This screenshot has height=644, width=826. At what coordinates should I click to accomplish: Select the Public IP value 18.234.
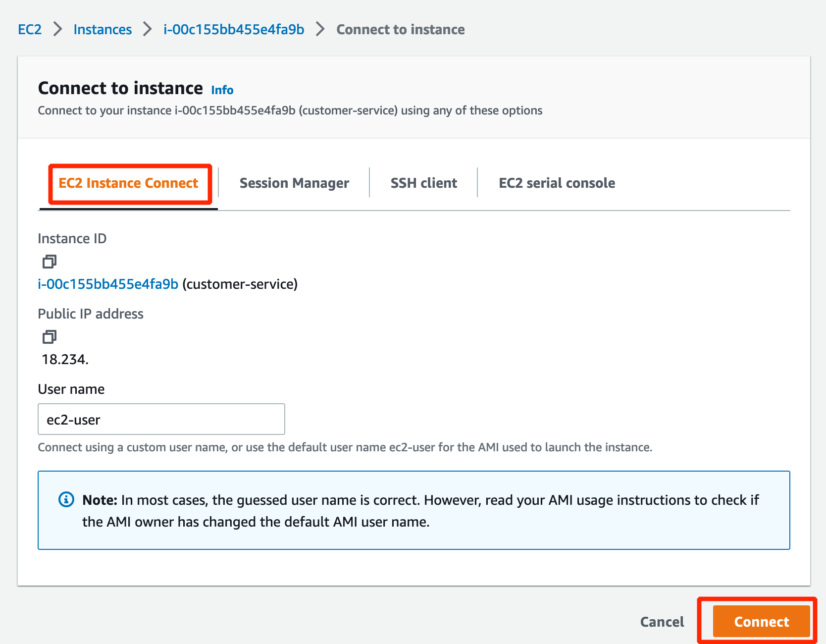pos(65,360)
